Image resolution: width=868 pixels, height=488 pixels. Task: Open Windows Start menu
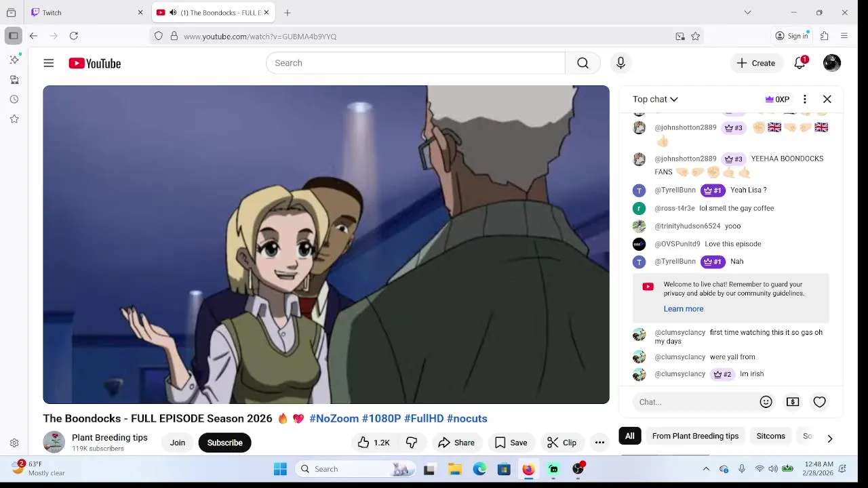pyautogui.click(x=280, y=469)
